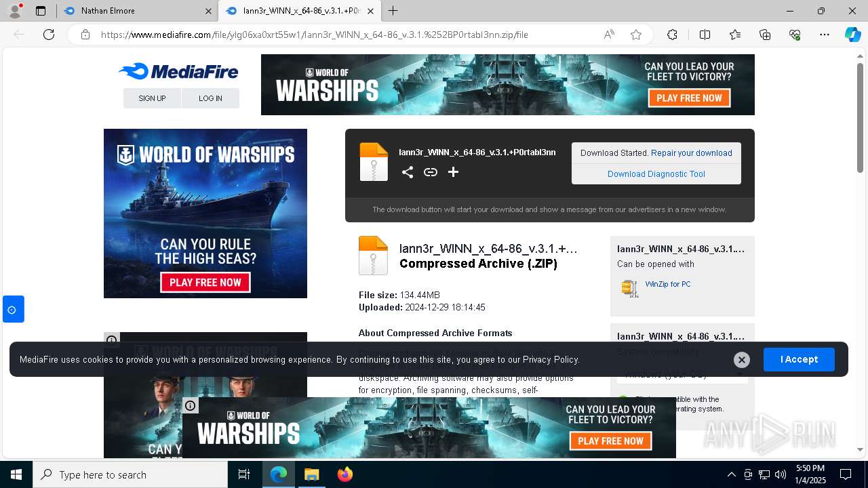Open the Privacy Policy link
This screenshot has width=868, height=488.
pos(551,360)
